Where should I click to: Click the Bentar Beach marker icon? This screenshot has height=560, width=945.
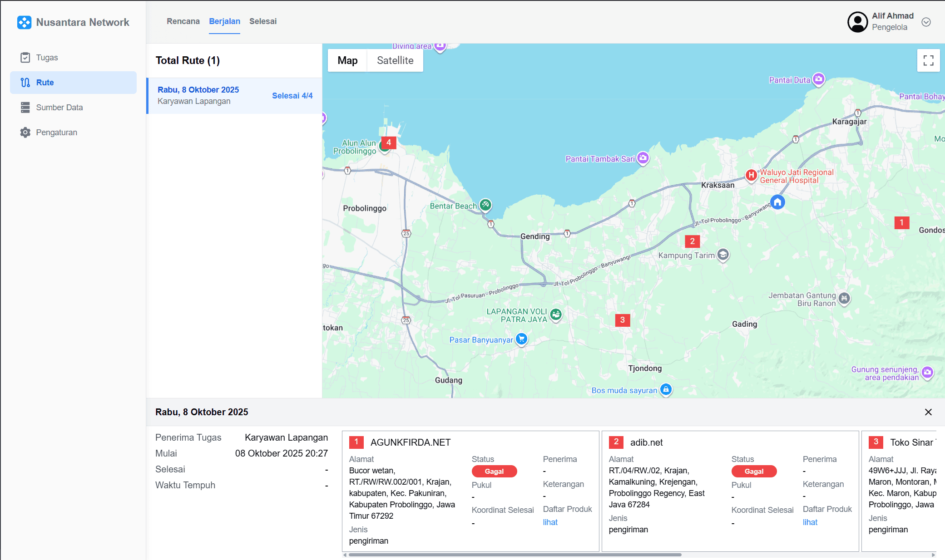pyautogui.click(x=485, y=205)
